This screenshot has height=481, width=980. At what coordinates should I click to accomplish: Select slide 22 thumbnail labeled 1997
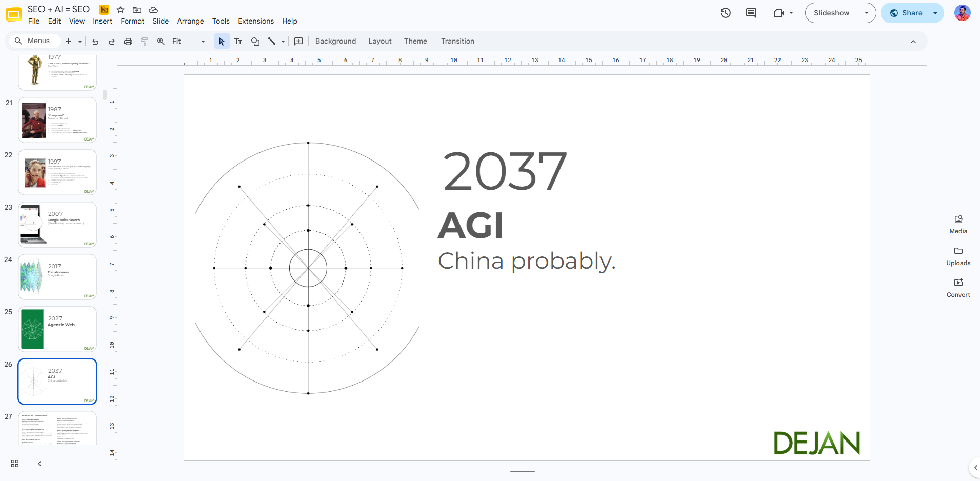(x=57, y=172)
